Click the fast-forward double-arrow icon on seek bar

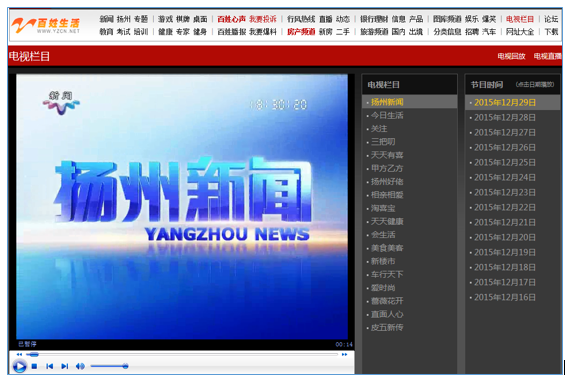click(x=344, y=354)
